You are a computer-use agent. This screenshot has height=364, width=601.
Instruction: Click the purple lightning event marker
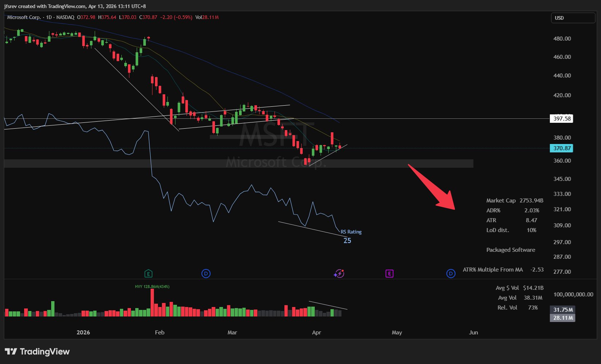click(x=339, y=273)
